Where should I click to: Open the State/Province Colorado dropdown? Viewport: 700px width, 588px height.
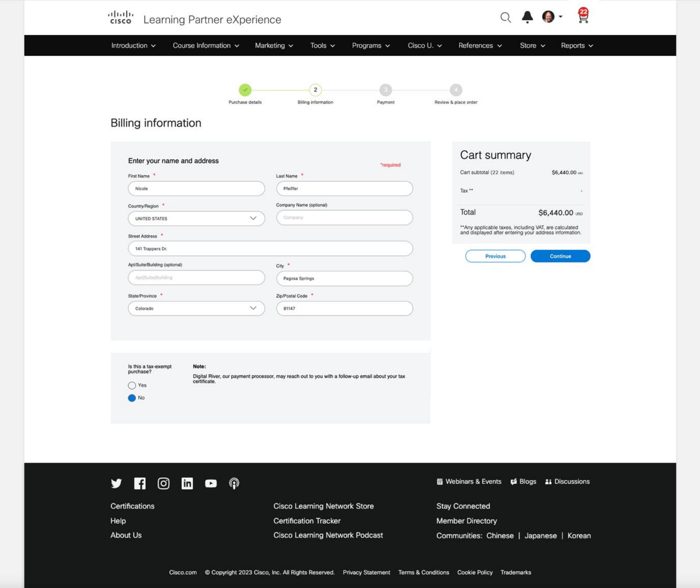pos(196,308)
